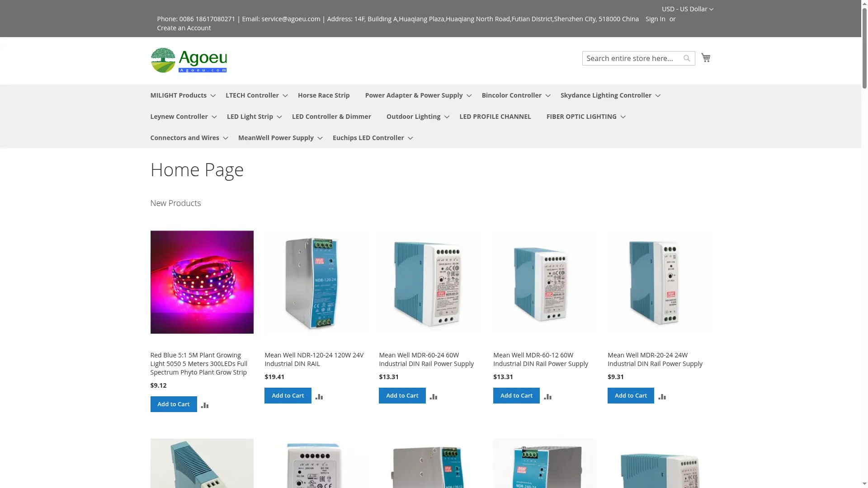Viewport: 868px width, 488px height.
Task: Expand Connectors and Wires menu
Action: click(189, 138)
